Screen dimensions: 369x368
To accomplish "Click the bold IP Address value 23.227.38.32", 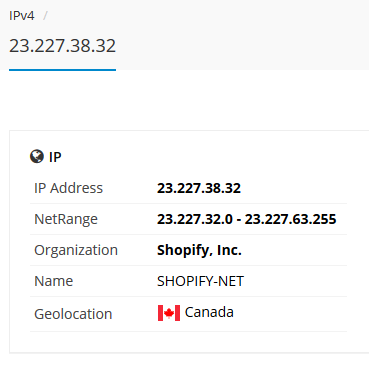I will click(x=199, y=188).
